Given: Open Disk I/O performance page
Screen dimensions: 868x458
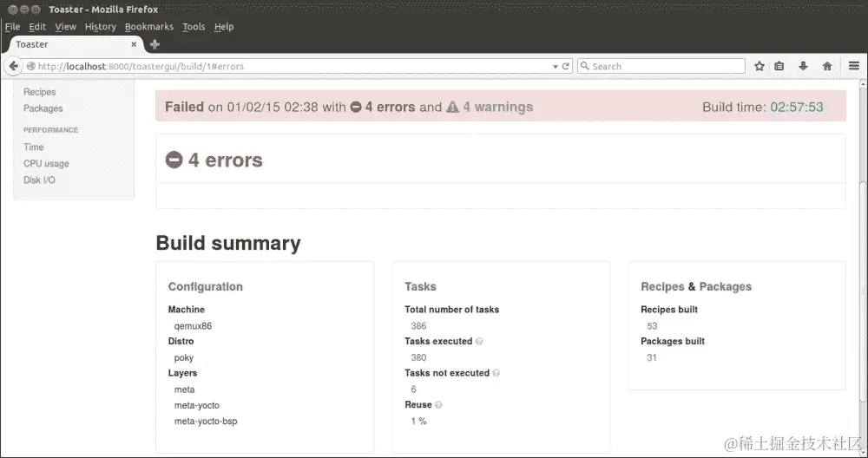Looking at the screenshot, I should (39, 180).
